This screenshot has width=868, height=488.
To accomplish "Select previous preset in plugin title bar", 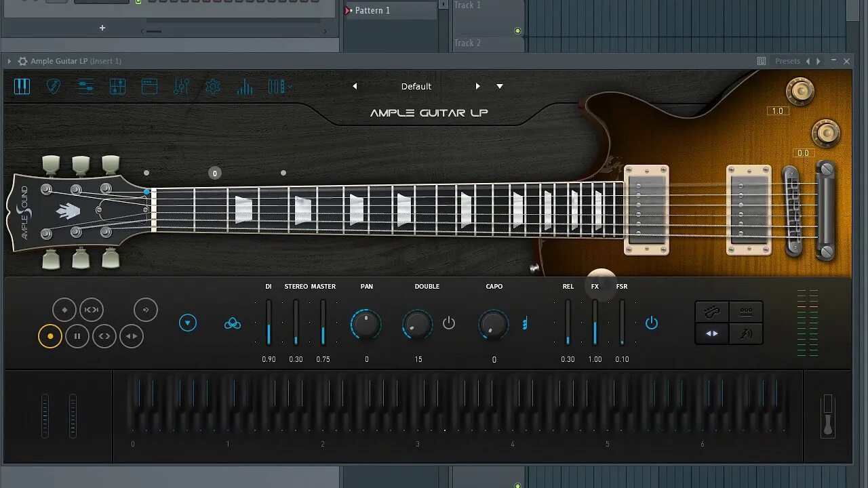I will click(x=808, y=61).
